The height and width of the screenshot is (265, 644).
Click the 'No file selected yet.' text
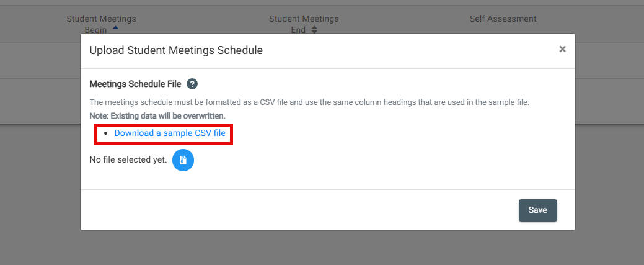point(128,159)
